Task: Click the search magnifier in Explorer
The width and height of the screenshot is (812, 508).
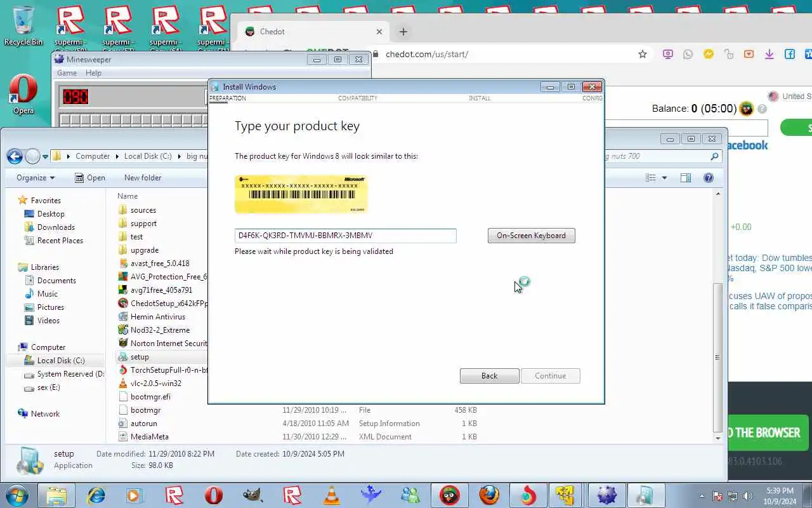Action: [715, 156]
